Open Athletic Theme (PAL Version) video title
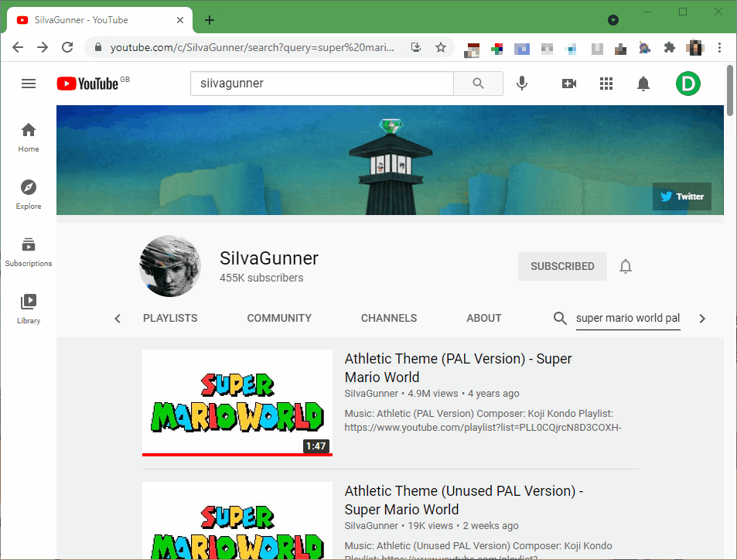 coord(458,367)
